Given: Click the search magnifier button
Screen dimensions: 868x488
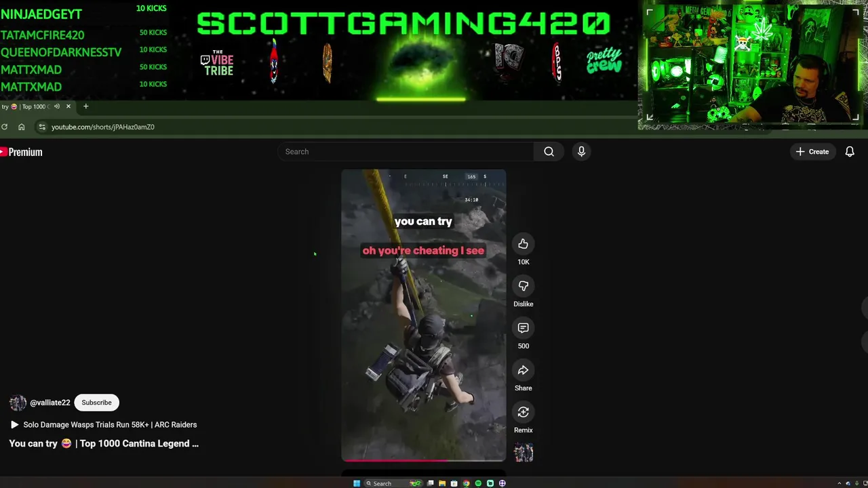Looking at the screenshot, I should pos(549,152).
